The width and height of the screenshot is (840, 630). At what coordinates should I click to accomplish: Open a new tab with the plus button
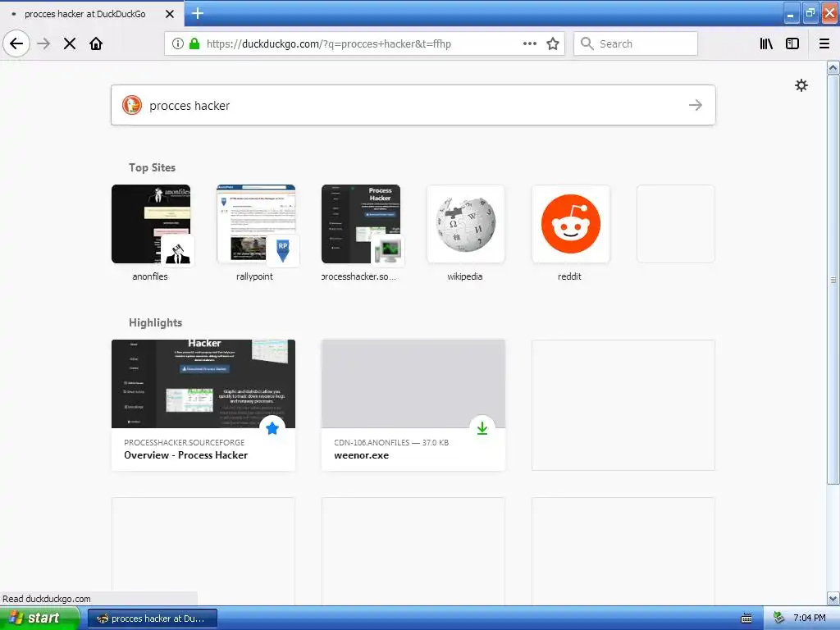(x=197, y=13)
